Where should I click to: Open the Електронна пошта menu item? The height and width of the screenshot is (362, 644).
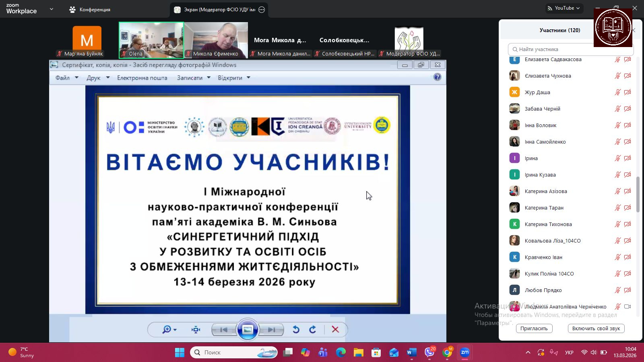142,78
